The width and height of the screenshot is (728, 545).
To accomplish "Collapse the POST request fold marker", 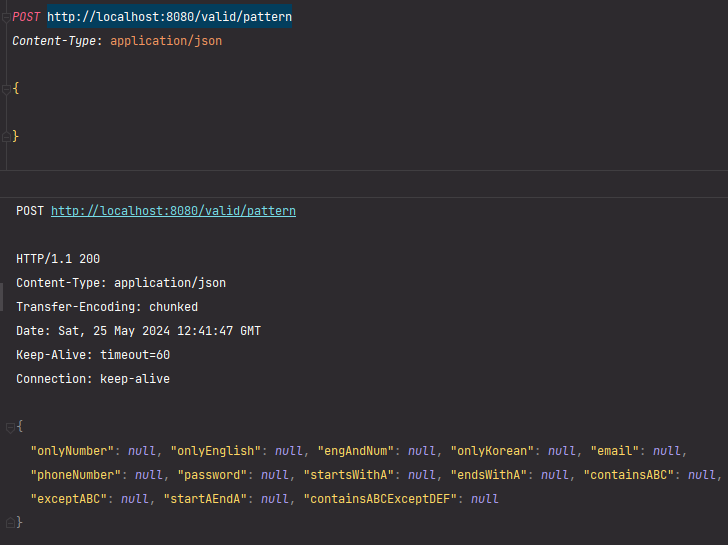I will coord(6,18).
